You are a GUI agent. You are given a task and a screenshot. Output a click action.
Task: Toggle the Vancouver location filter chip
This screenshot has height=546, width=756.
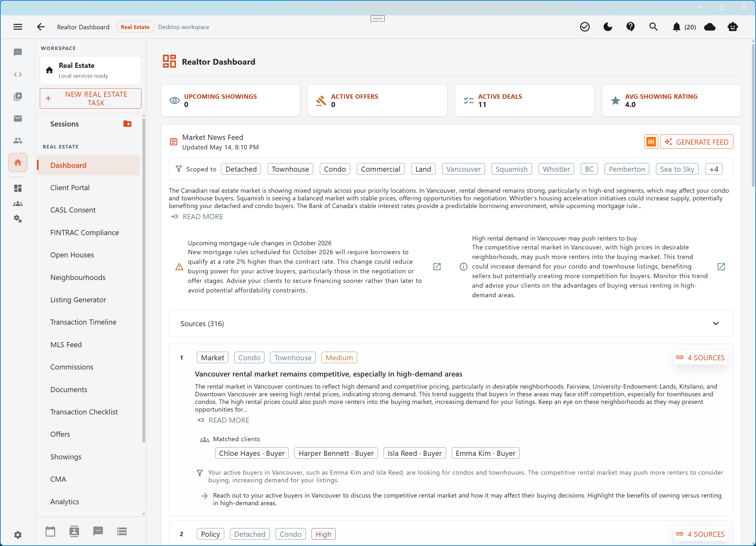[463, 169]
